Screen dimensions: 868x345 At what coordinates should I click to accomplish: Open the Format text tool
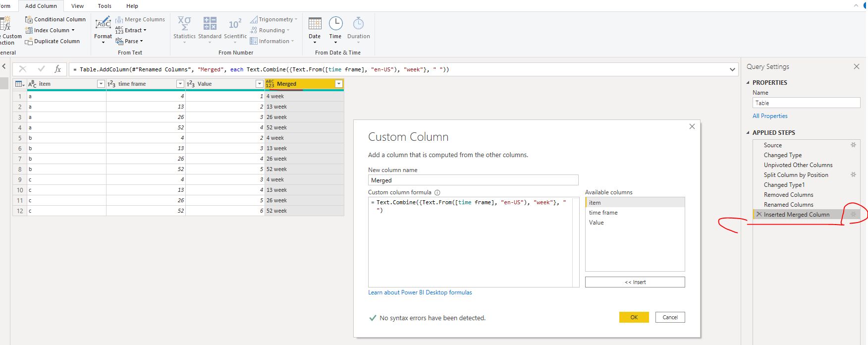pyautogui.click(x=103, y=29)
